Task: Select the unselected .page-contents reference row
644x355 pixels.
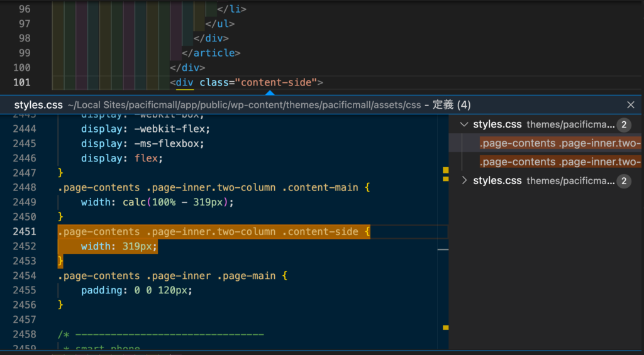Action: (560, 162)
